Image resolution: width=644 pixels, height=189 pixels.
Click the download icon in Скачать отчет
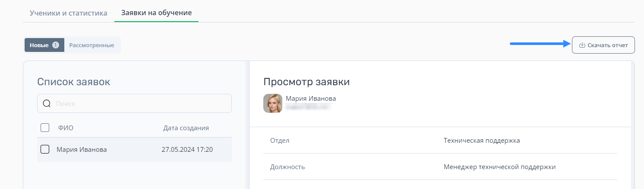point(582,45)
